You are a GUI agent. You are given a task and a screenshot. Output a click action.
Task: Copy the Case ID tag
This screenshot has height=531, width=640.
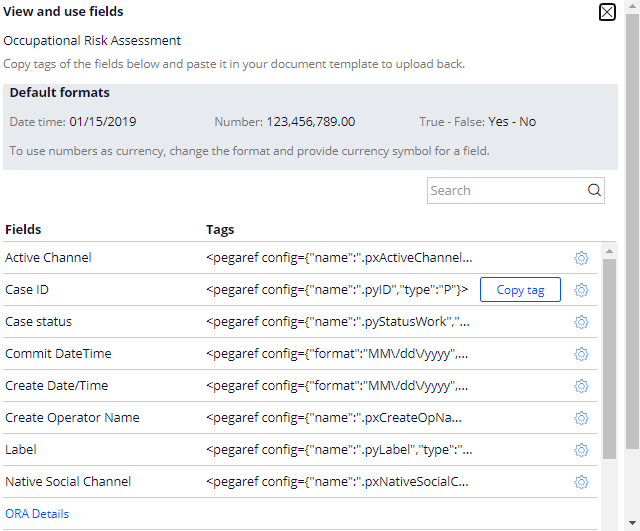click(520, 290)
